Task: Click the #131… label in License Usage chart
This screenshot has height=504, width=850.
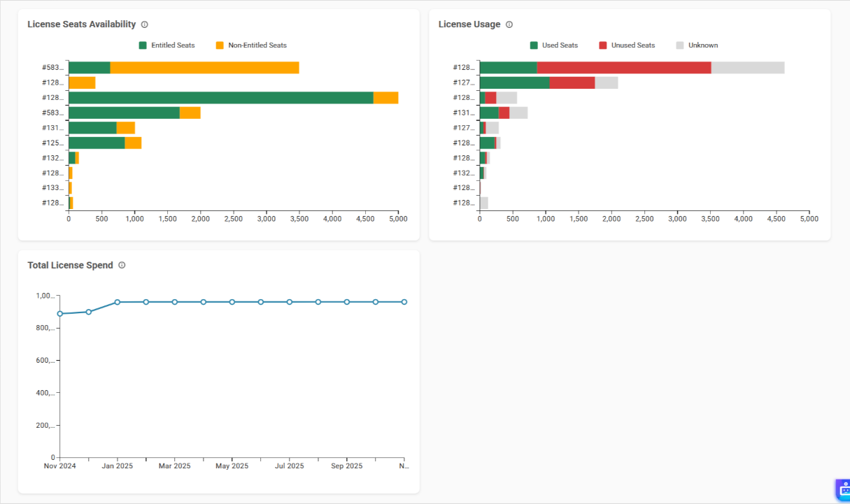Action: point(464,113)
